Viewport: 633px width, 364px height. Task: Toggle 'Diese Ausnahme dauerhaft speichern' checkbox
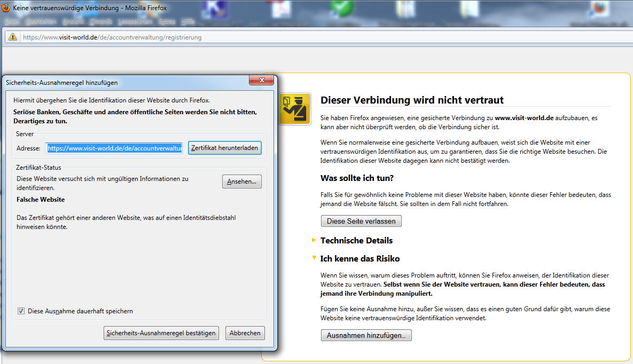pos(21,311)
